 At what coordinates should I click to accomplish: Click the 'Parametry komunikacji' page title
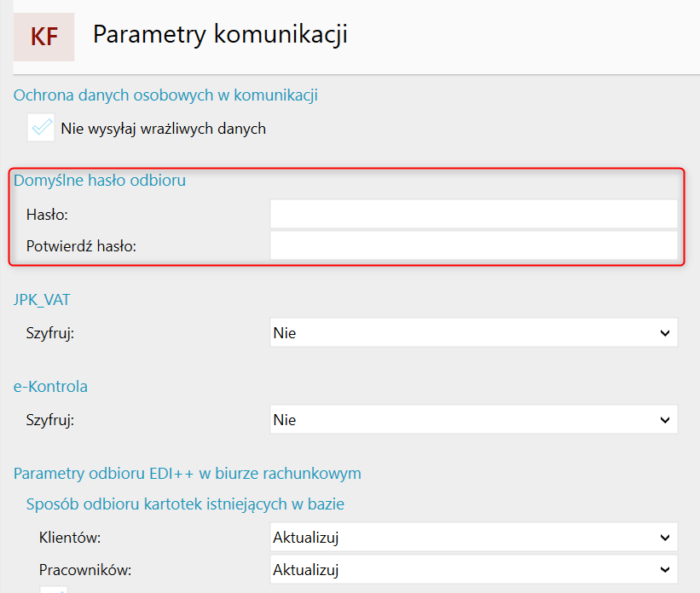point(220,35)
